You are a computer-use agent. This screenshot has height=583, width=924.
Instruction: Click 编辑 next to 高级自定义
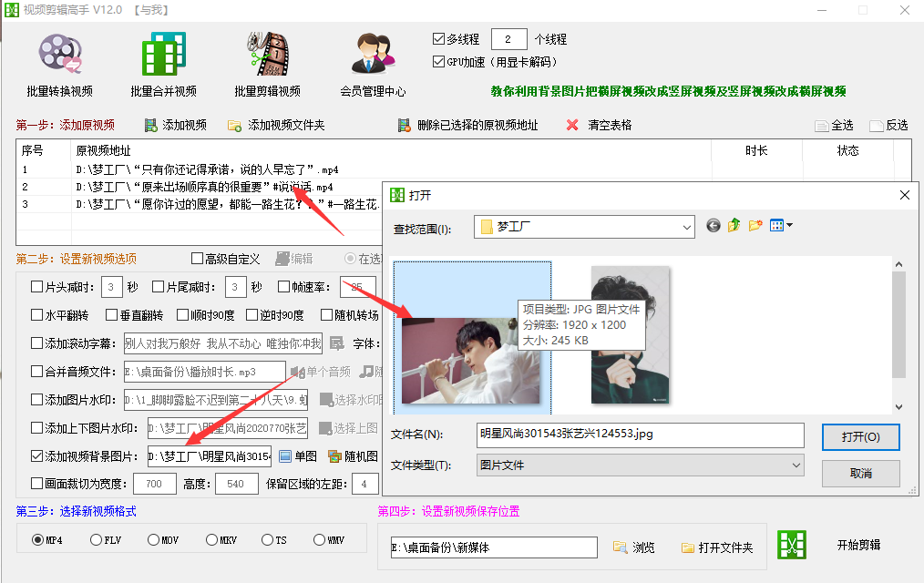pos(294,259)
